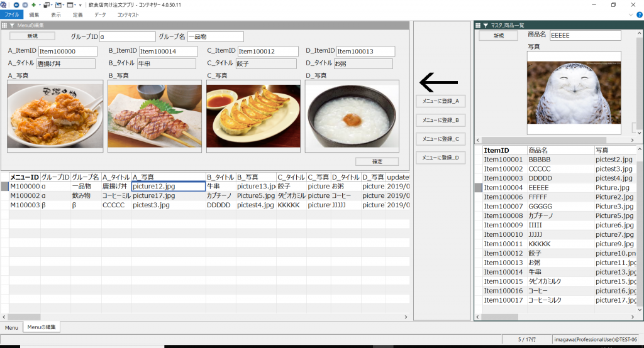Viewport: 644px width, 348px height.
Task: Click the green plus add icon
Action: click(x=33, y=4)
